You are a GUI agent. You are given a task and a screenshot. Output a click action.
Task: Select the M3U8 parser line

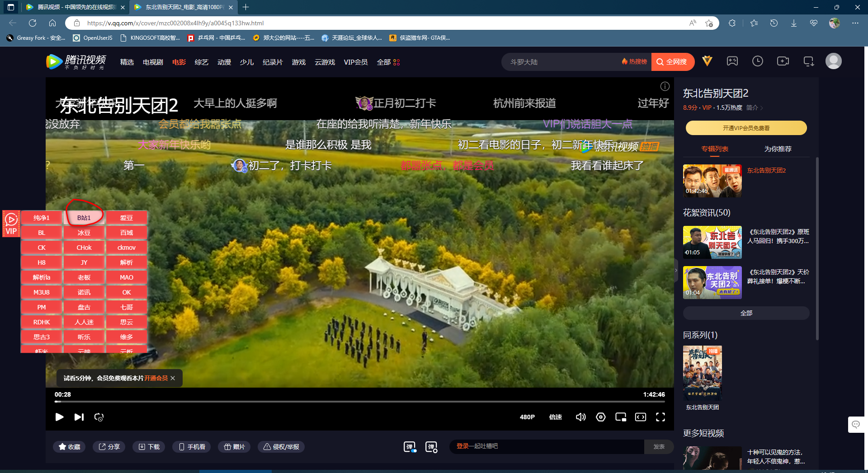click(42, 292)
